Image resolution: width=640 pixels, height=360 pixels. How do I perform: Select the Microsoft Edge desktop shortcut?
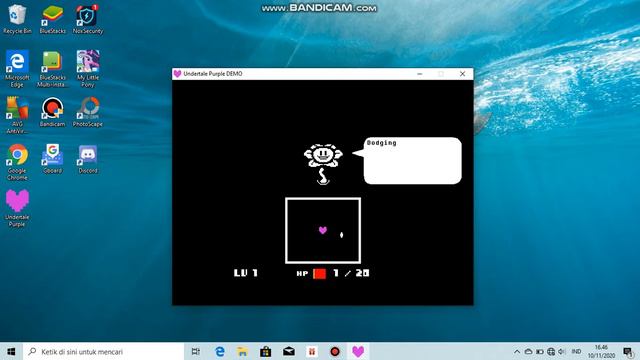(x=17, y=69)
